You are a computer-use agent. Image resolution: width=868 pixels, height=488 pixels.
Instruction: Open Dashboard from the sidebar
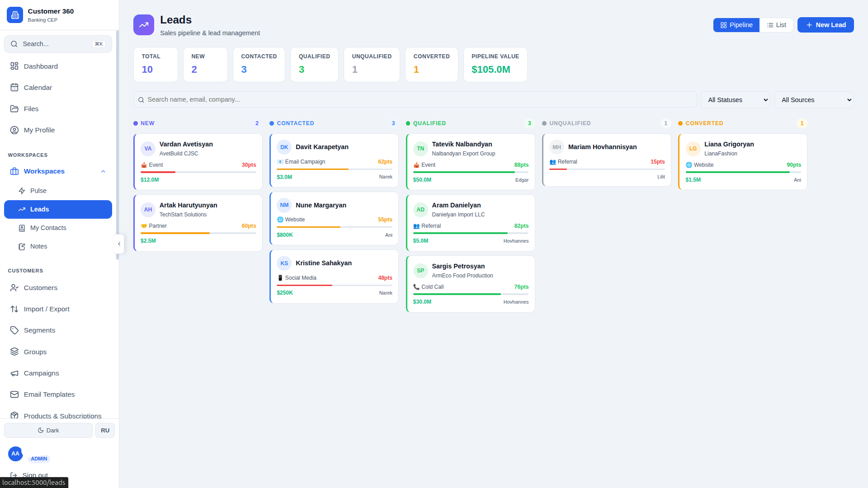(58, 66)
